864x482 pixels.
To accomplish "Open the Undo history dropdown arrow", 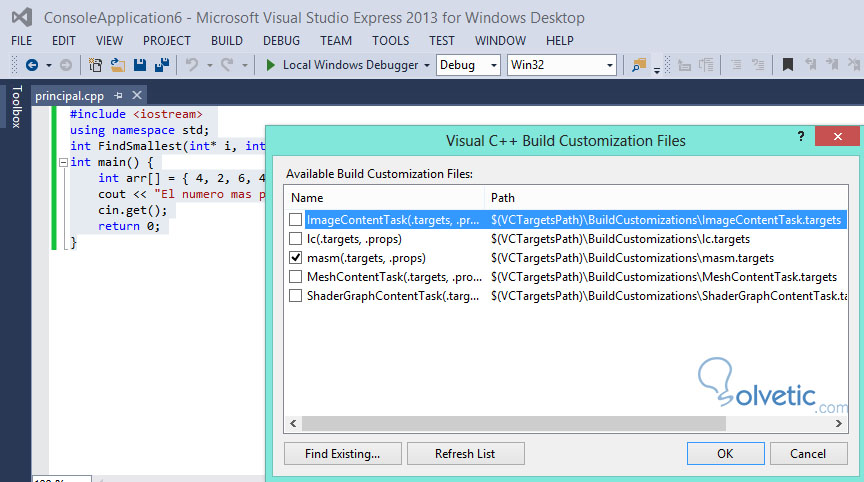I will coord(209,66).
